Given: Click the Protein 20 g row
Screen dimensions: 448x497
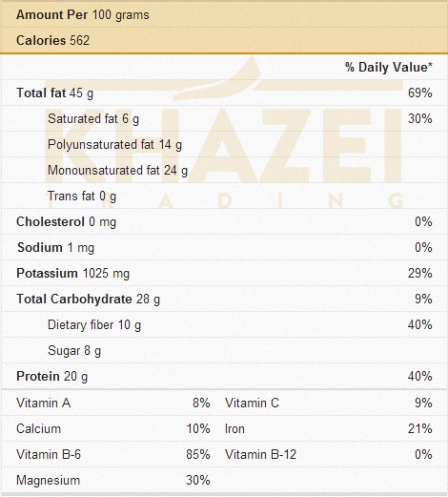Looking at the screenshot, I should 224,376.
